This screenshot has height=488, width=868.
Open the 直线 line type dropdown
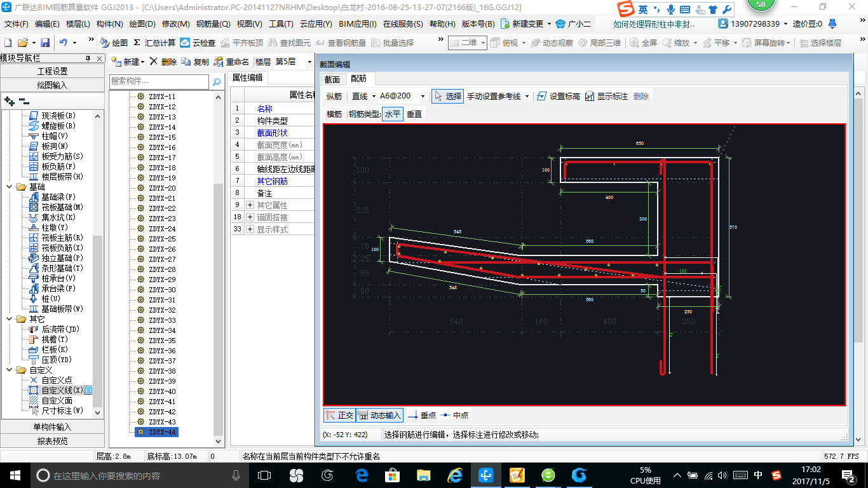(x=374, y=96)
